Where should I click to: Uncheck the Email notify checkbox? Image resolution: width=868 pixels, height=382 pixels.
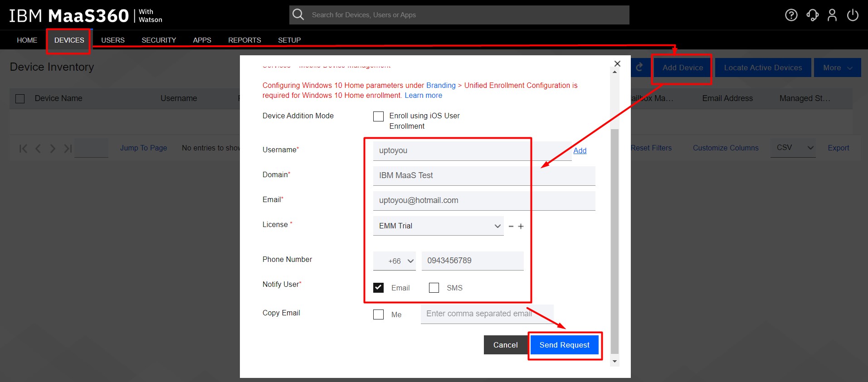pyautogui.click(x=378, y=288)
